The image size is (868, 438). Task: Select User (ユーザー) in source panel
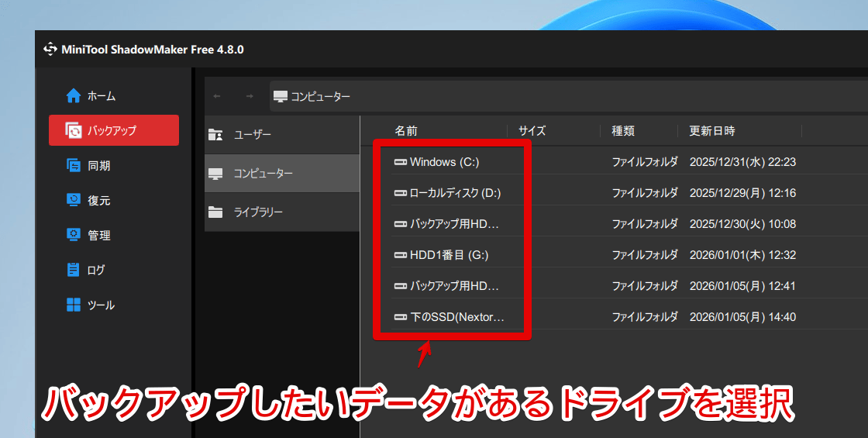coord(252,135)
